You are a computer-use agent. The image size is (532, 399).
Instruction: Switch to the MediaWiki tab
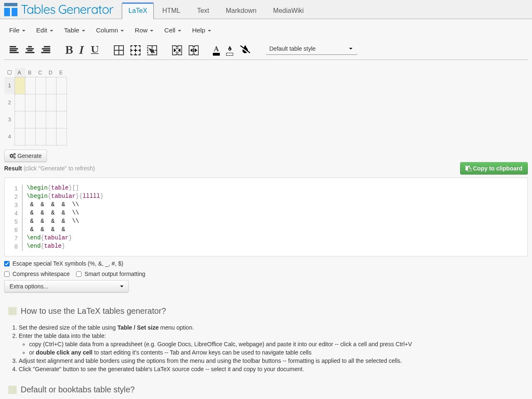click(288, 11)
